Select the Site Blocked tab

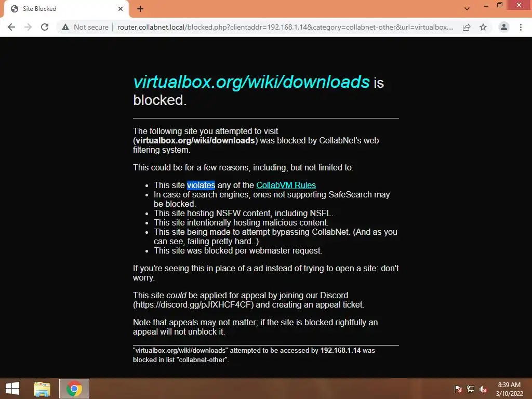66,9
